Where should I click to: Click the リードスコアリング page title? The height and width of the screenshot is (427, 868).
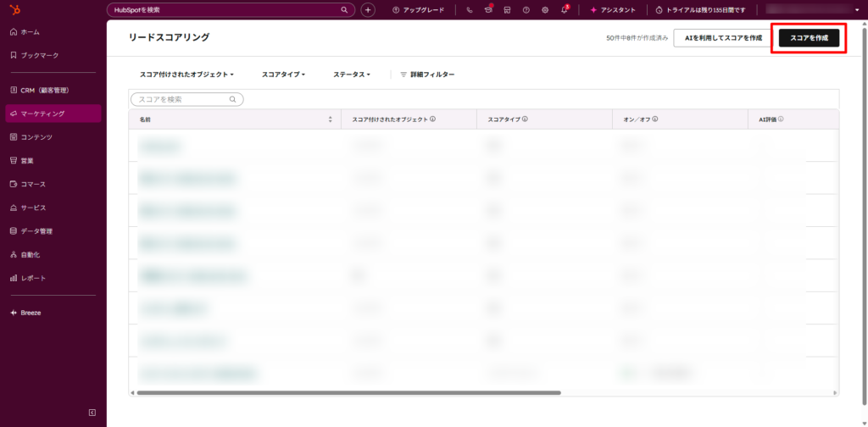169,37
